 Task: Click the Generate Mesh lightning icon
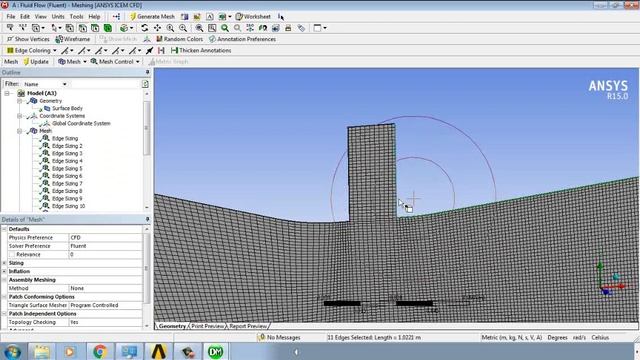133,16
